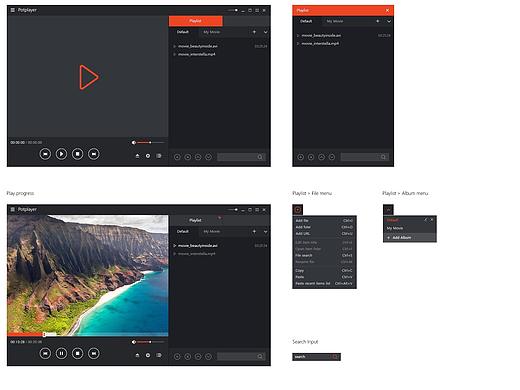Click the chevron button above the Album menu

(x=388, y=210)
